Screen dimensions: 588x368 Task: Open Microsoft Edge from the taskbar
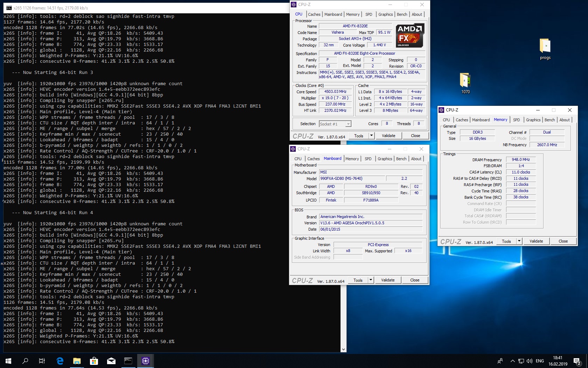click(60, 361)
